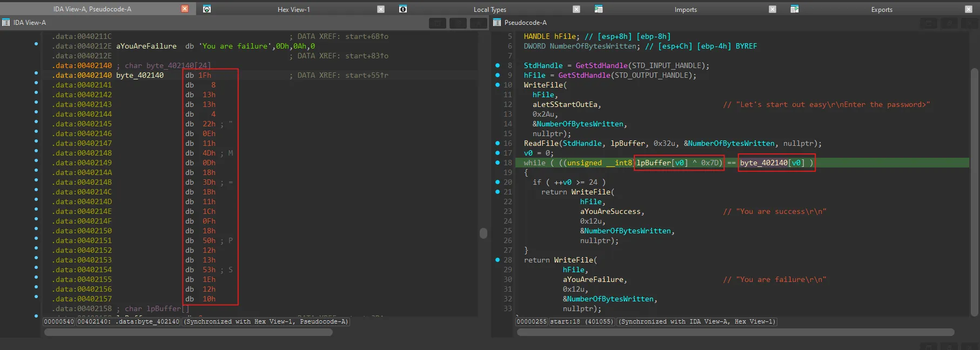Toggle breakpoint dot on pseudocode line 18
This screenshot has height=350, width=980.
click(498, 163)
